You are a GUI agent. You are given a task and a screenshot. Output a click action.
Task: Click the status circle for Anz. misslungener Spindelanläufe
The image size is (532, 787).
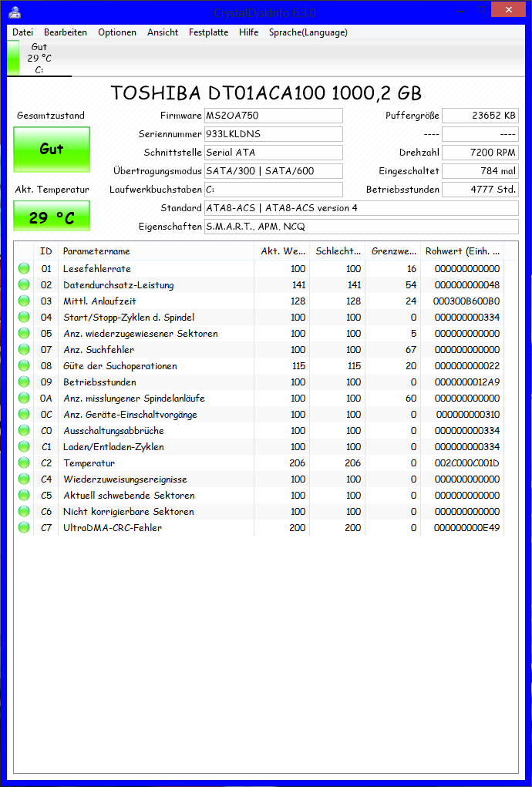point(24,398)
